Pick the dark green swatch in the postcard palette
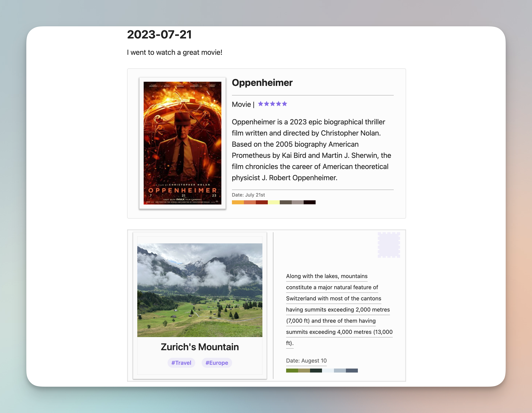Image resolution: width=532 pixels, height=413 pixels. pos(316,371)
